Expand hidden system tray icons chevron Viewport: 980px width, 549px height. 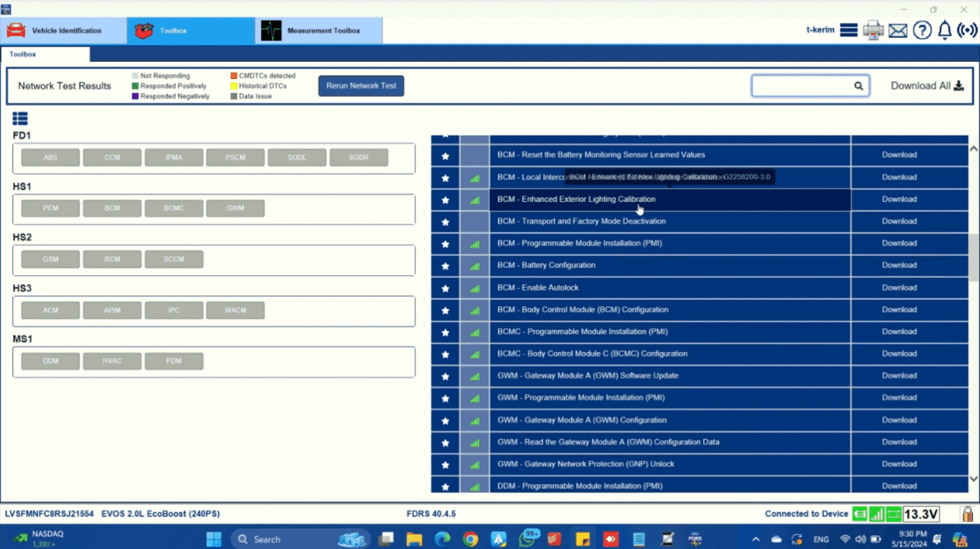tap(755, 539)
